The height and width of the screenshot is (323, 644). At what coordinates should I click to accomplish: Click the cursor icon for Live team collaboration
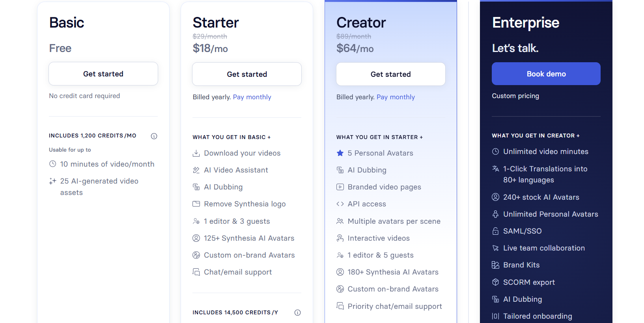496,248
